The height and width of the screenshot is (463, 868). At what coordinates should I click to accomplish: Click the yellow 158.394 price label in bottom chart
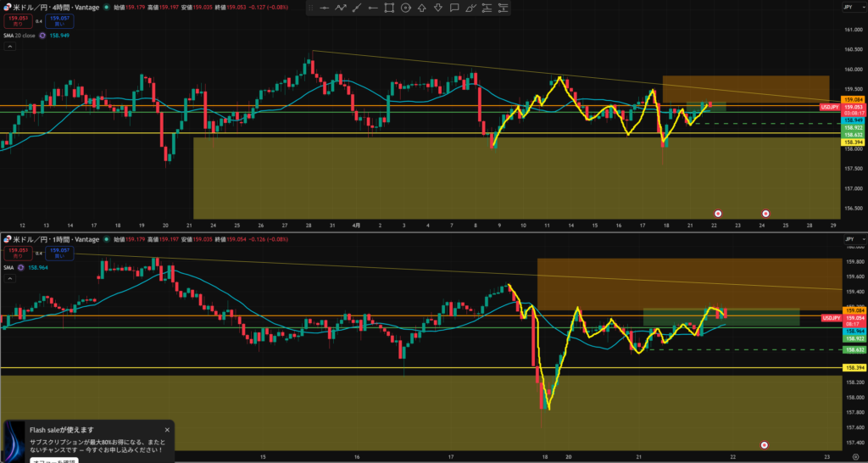pos(853,367)
